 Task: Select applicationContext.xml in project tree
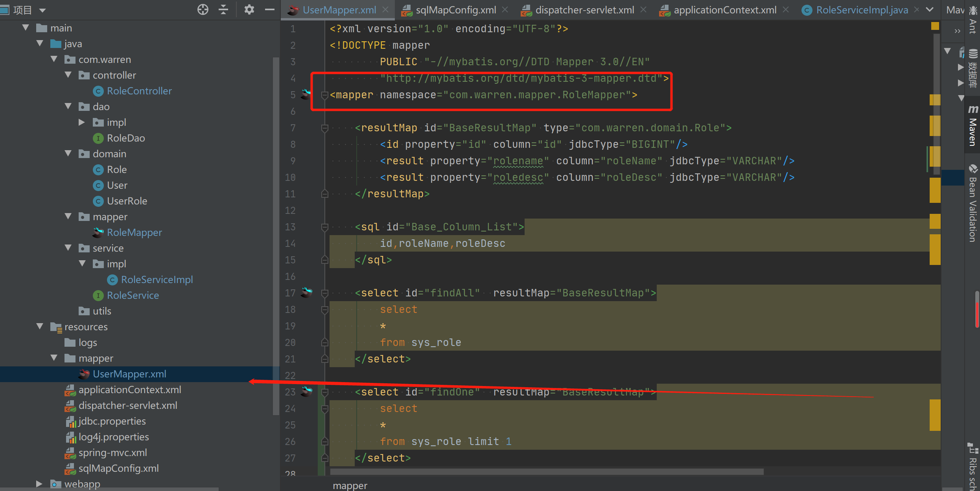coord(130,390)
